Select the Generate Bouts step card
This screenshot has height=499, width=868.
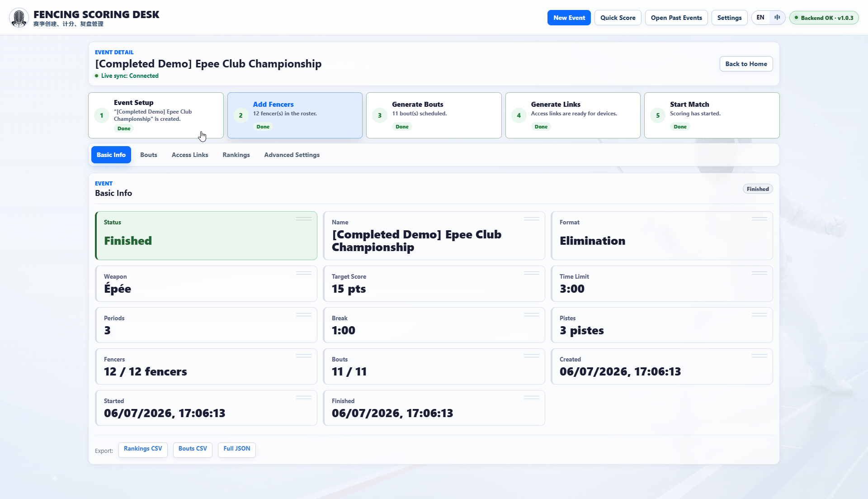[x=434, y=115]
